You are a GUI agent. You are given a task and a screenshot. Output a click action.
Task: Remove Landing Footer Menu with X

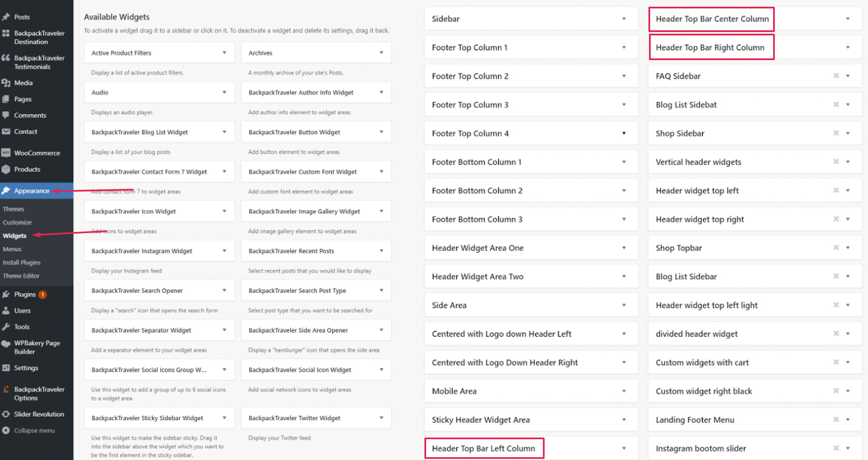point(836,420)
